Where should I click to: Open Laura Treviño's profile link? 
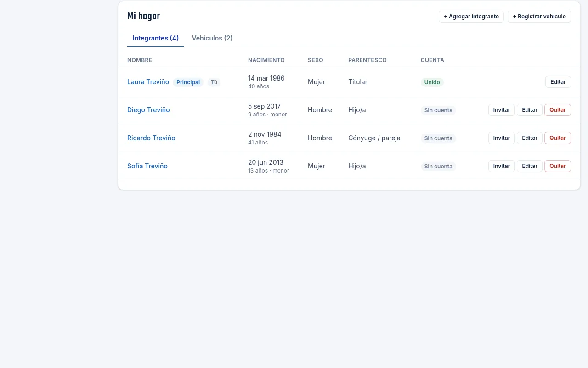click(x=148, y=82)
